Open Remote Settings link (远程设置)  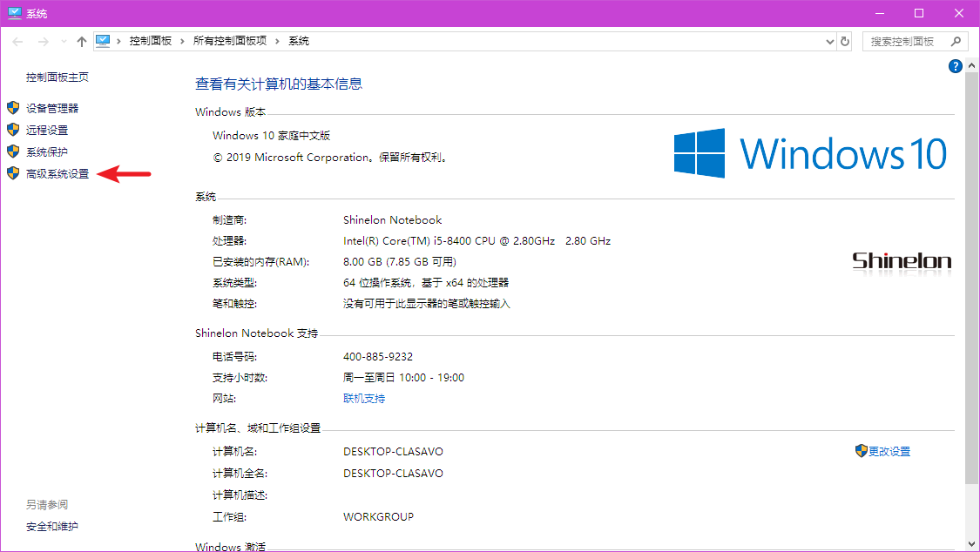[47, 130]
